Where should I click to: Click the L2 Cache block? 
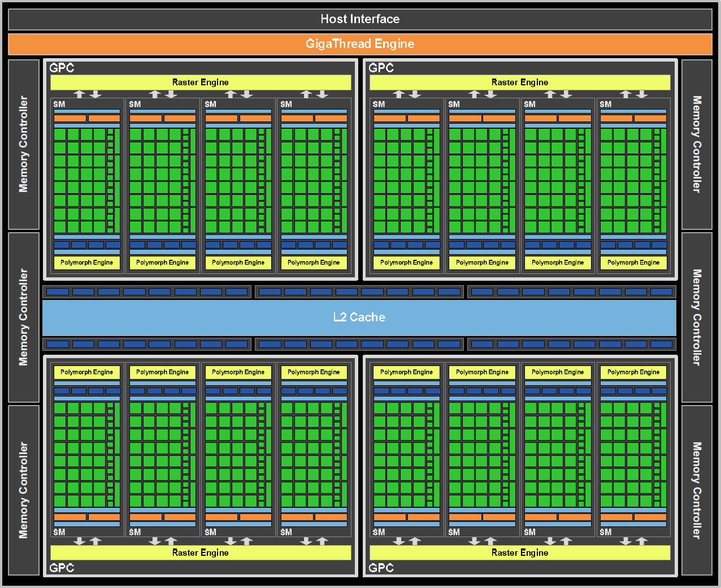(359, 317)
